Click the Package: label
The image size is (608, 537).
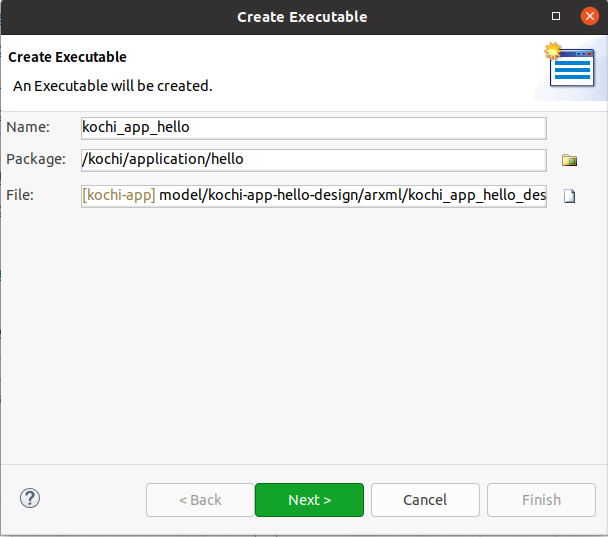point(36,159)
